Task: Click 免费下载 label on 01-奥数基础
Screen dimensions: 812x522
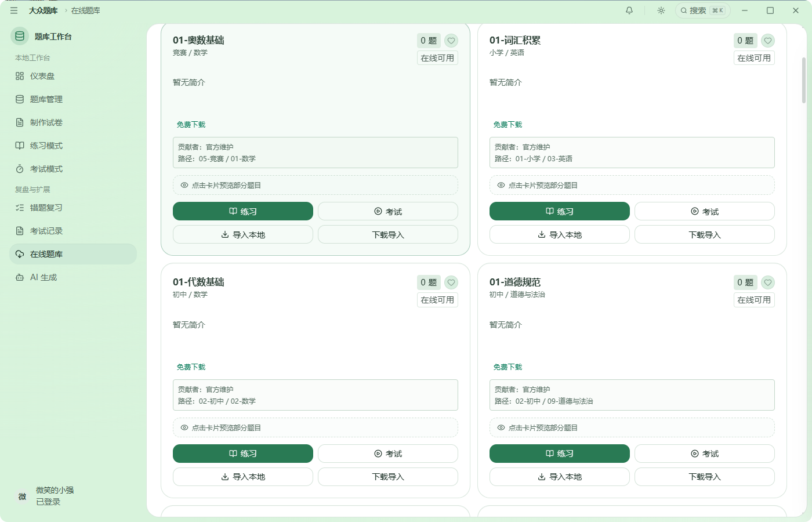Action: tap(191, 125)
